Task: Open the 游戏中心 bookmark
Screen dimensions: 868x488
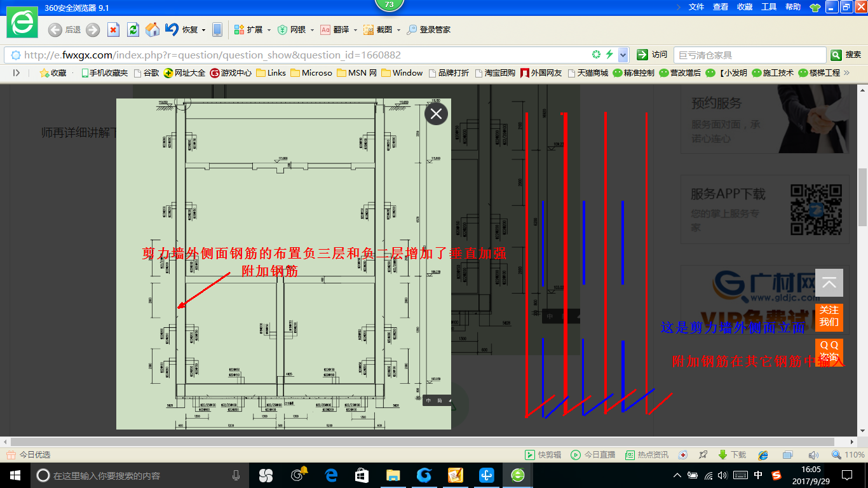Action: (231, 73)
